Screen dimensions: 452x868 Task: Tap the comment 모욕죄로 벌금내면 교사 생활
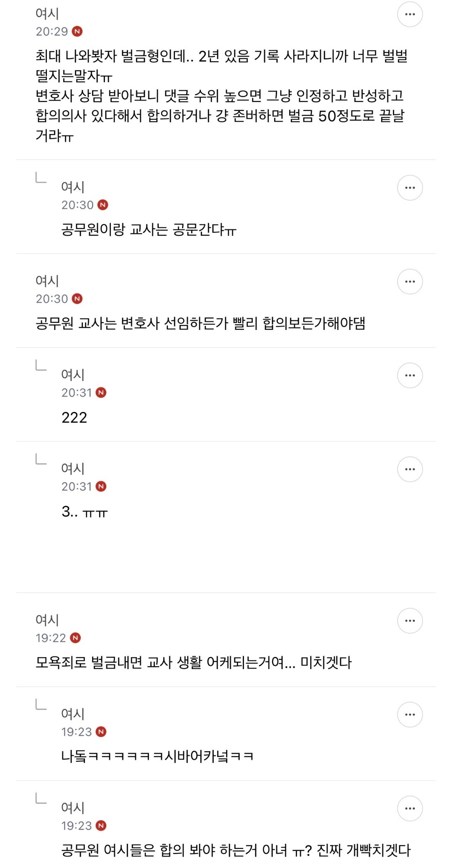194,662
